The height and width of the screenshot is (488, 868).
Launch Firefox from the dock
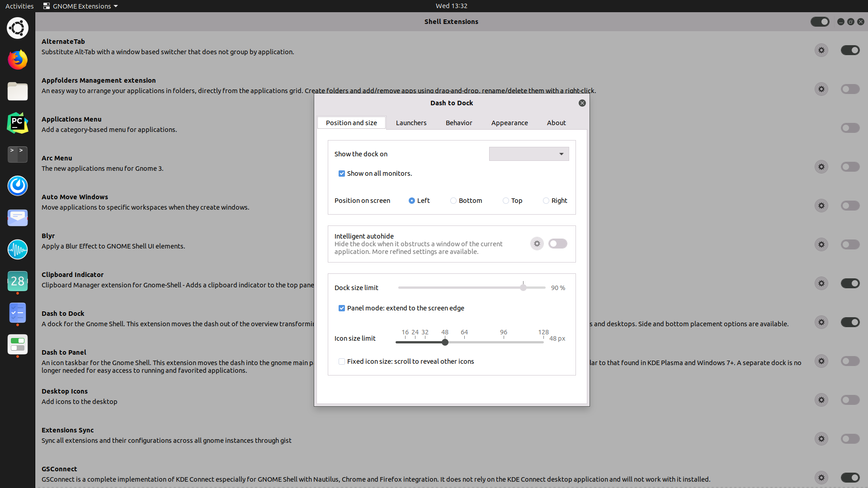tap(18, 60)
